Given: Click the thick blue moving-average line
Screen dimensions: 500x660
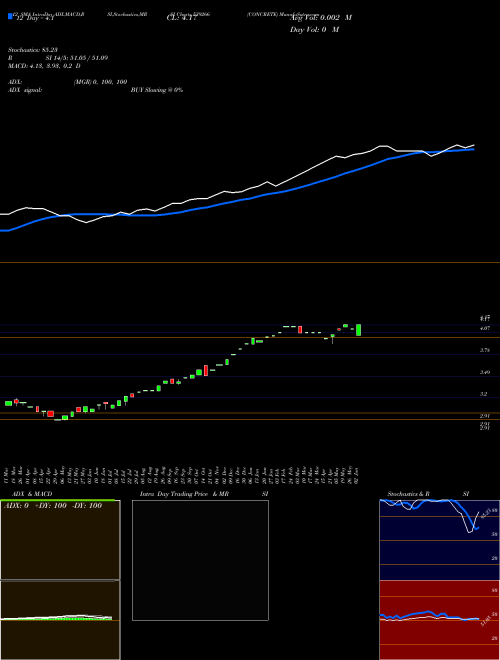Looking at the screenshot, I should click(x=236, y=202).
